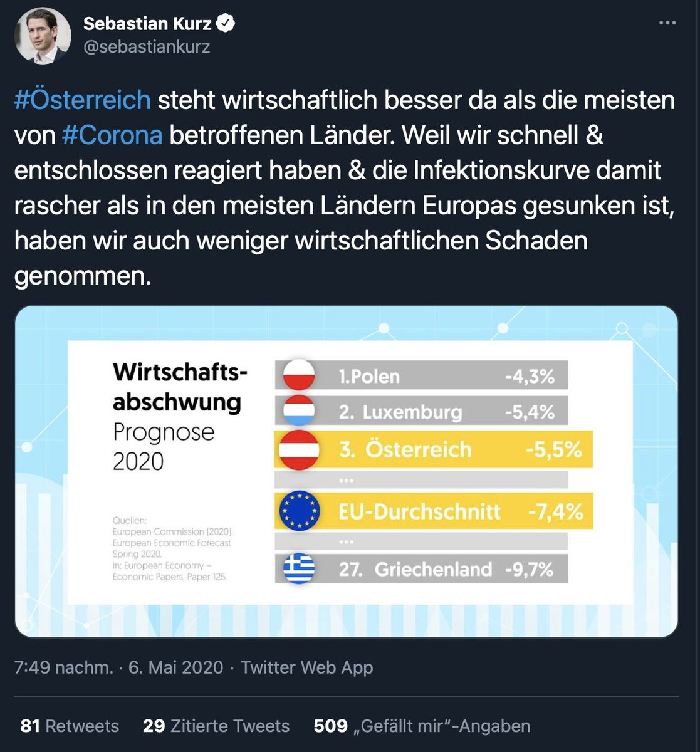Viewport: 700px width, 752px height.
Task: Click the verified badge next to the name
Action: 226,24
